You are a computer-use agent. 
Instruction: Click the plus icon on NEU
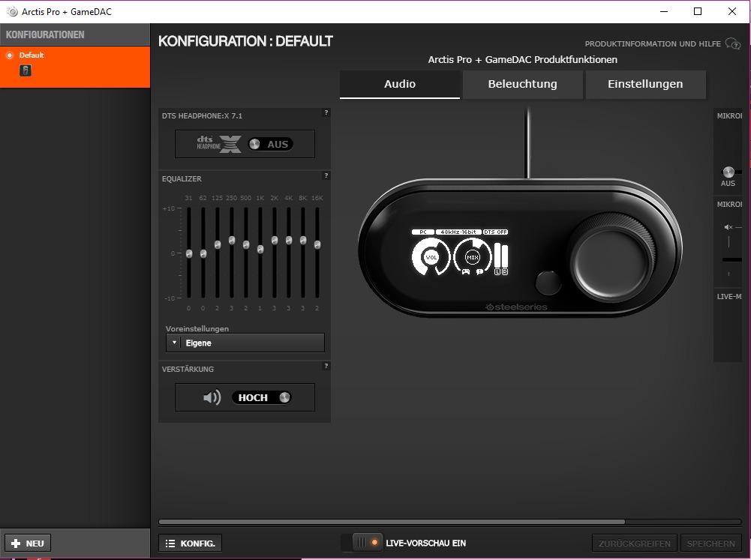(x=16, y=544)
